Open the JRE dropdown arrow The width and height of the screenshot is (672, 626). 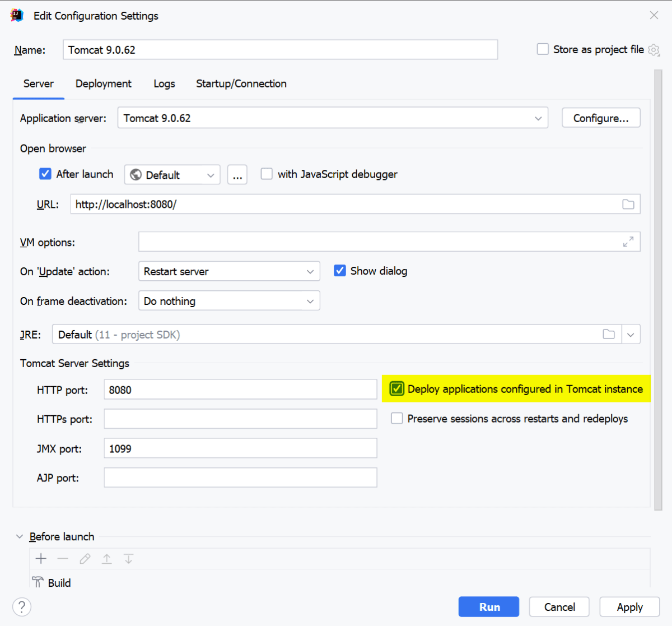coord(631,335)
